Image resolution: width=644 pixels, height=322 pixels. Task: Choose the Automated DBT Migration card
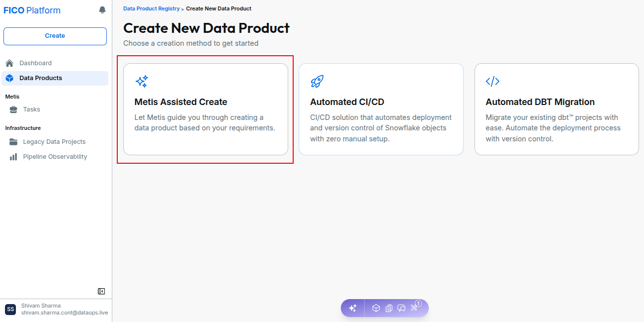coord(557,109)
